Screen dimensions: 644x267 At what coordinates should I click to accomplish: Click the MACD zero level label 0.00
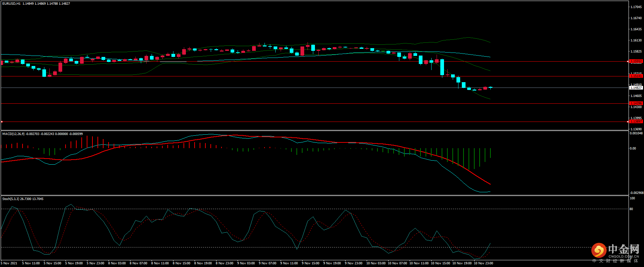[x=633, y=148]
